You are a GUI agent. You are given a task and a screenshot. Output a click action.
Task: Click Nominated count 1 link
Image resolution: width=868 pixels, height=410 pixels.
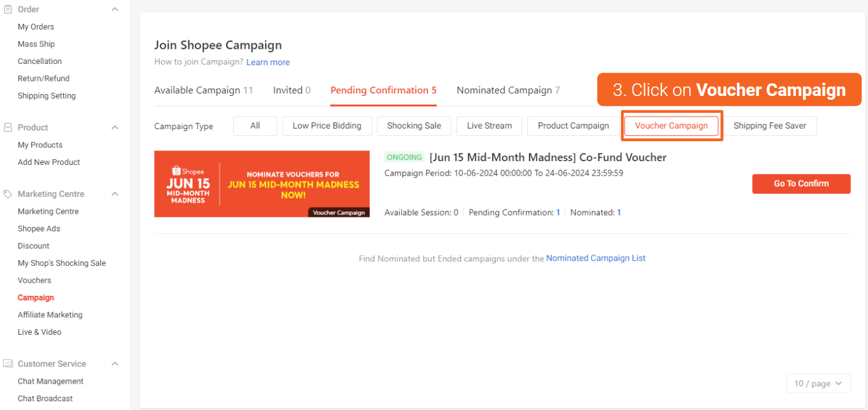tap(619, 213)
